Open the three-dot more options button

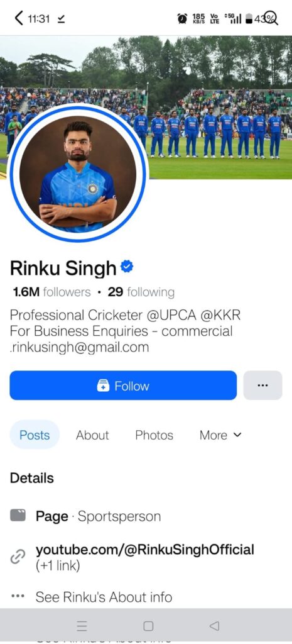(262, 386)
